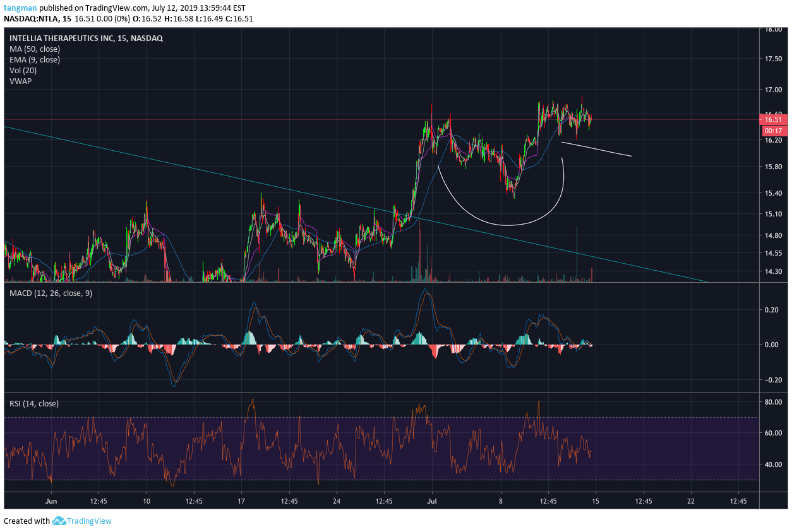Click the 18.00 price axis label
Screen dimensions: 792x532
pos(774,29)
